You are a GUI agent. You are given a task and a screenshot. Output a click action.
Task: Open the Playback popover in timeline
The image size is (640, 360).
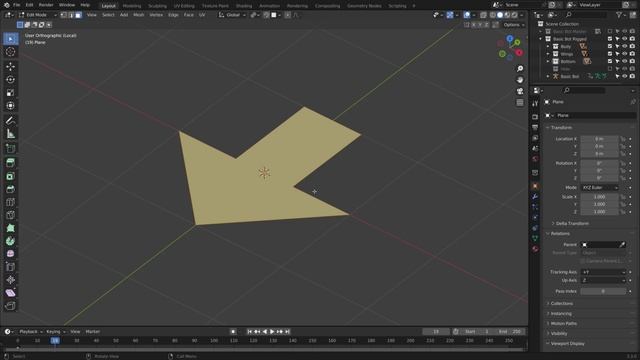[30, 332]
